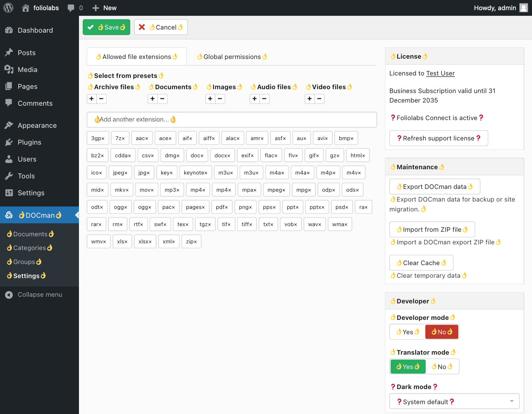Remove the psd extension tag
This screenshot has width=532, height=414.
(347, 207)
